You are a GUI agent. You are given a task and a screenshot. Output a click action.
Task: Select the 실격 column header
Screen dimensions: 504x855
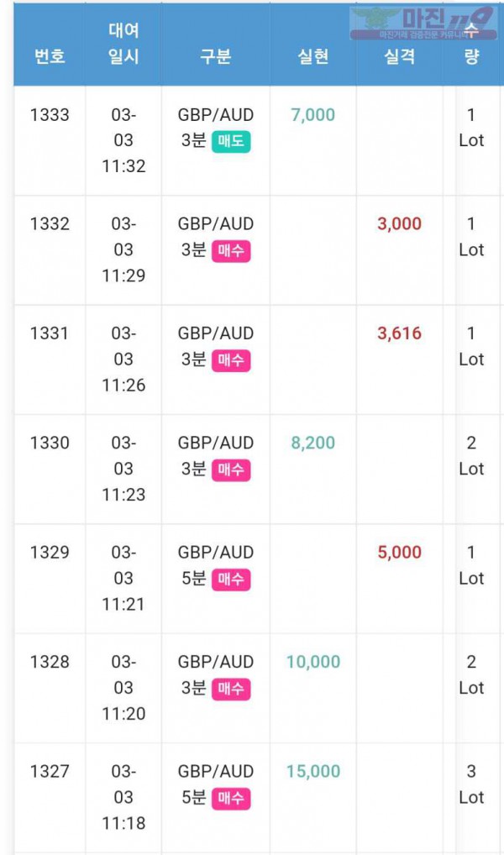click(x=399, y=57)
